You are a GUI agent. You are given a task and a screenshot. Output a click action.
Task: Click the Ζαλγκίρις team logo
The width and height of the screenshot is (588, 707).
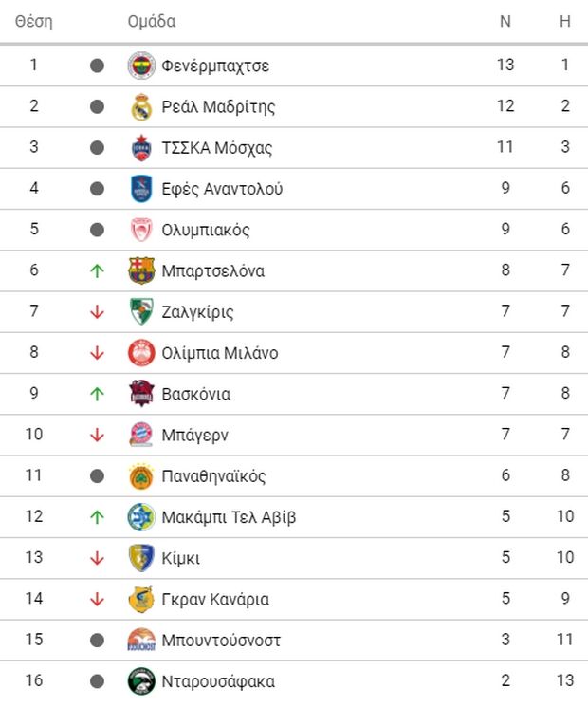tap(140, 312)
